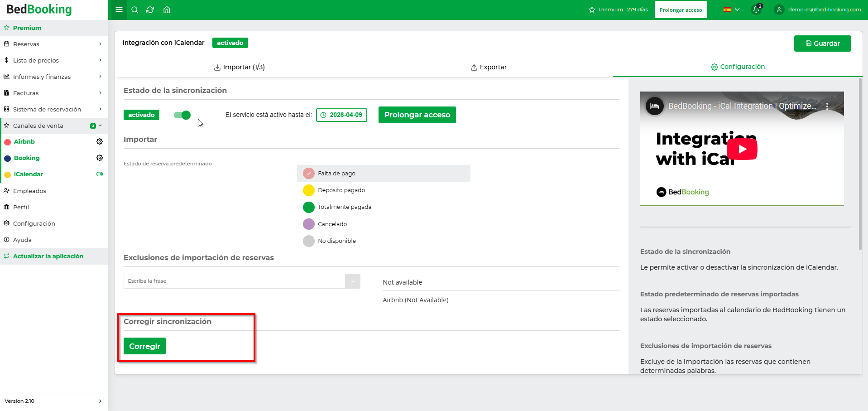Expand the Facturas menu
868x411 pixels.
pyautogui.click(x=54, y=93)
